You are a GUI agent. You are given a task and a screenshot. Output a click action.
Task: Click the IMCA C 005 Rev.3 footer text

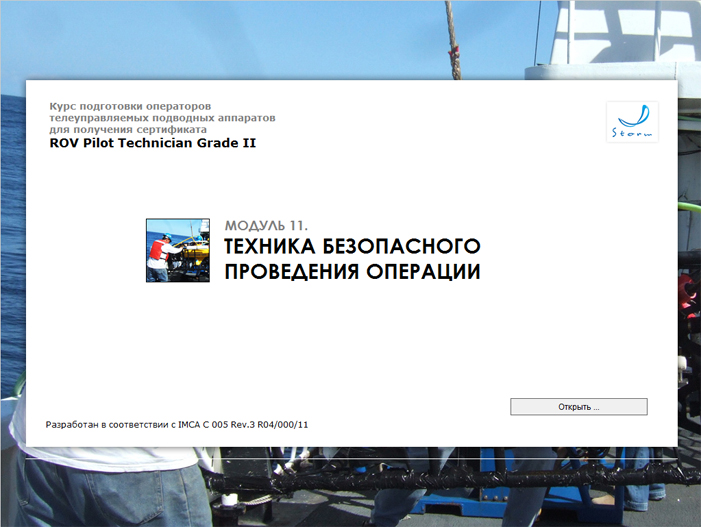pos(217,425)
